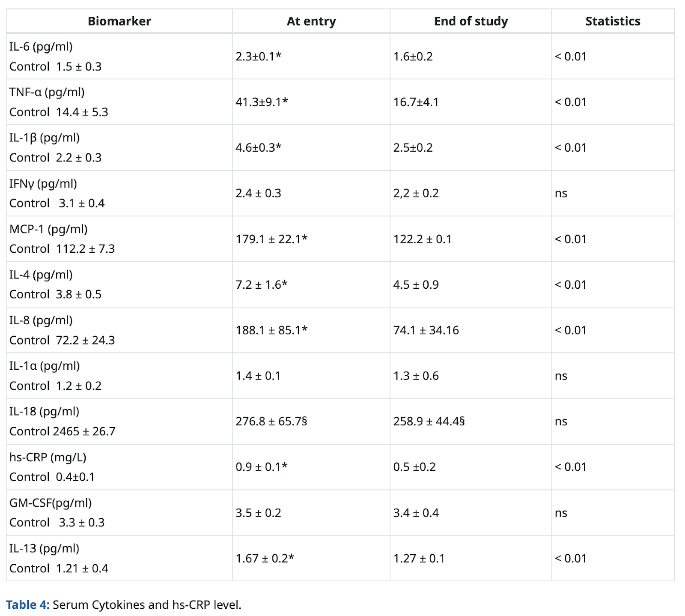Select the hs-CRP at entry value 0.9 ± 0.1*

pyautogui.click(x=262, y=467)
